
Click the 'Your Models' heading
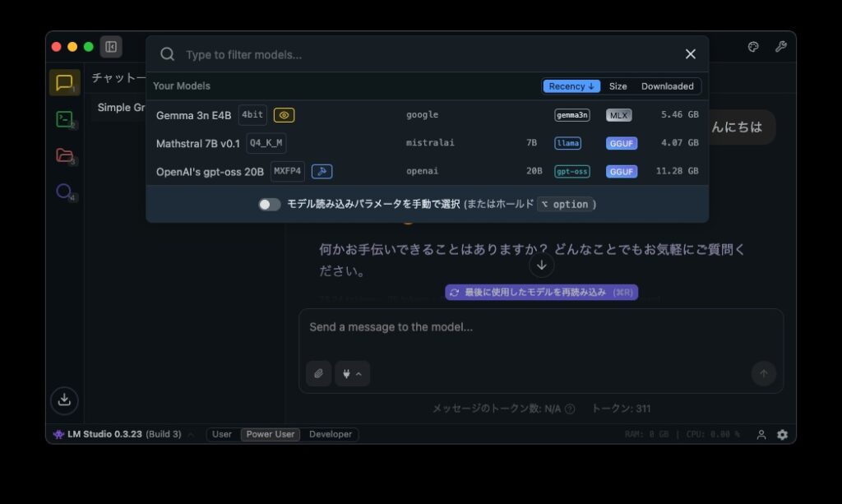(x=182, y=86)
